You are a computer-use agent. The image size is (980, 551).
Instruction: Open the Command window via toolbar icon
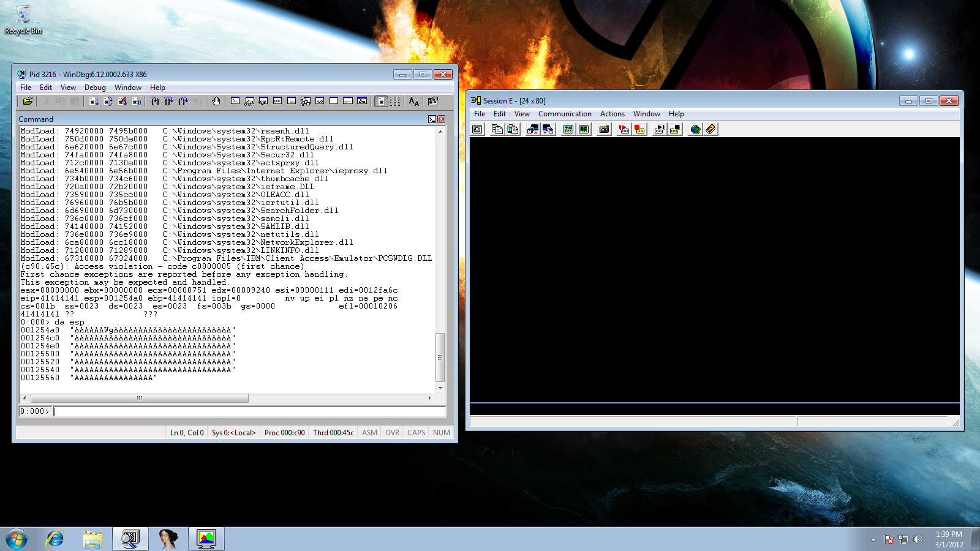(235, 101)
